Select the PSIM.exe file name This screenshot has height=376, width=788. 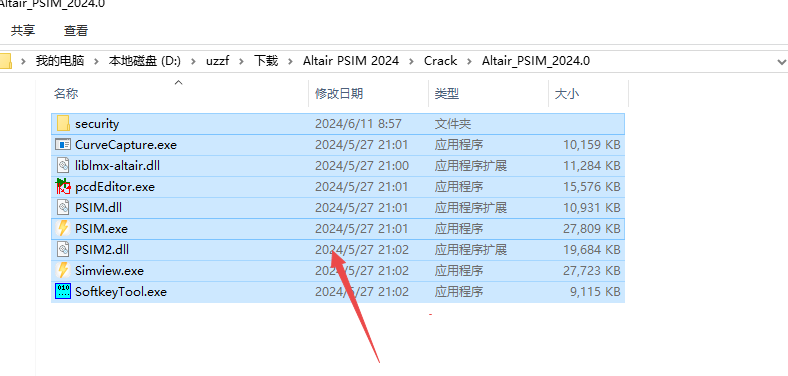click(x=101, y=229)
